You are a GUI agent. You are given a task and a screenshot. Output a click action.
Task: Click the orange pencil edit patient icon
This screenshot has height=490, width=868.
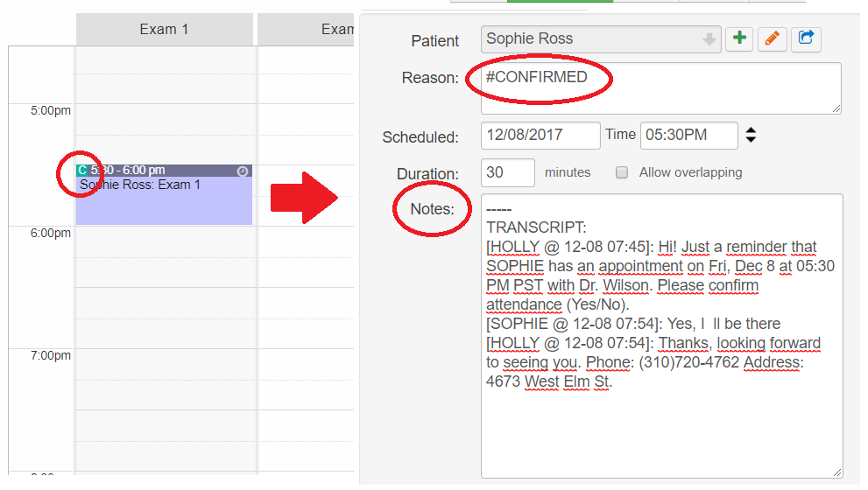pos(773,38)
